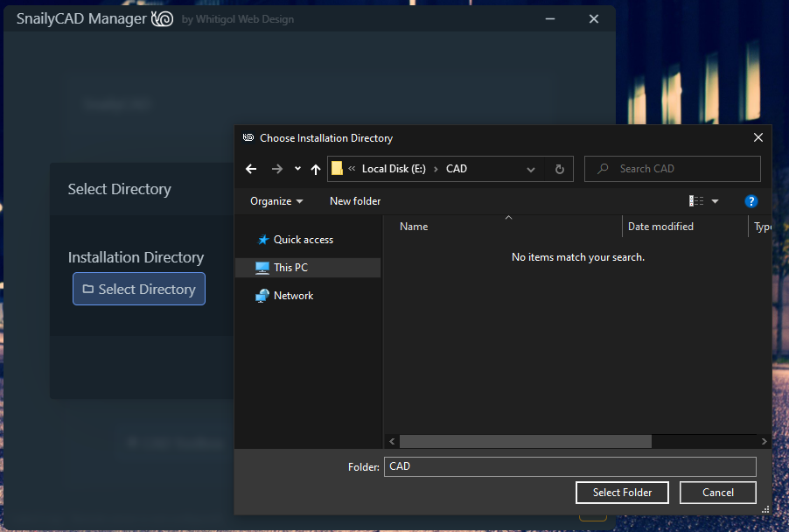Open the Organize menu
The image size is (789, 532).
[x=276, y=200]
